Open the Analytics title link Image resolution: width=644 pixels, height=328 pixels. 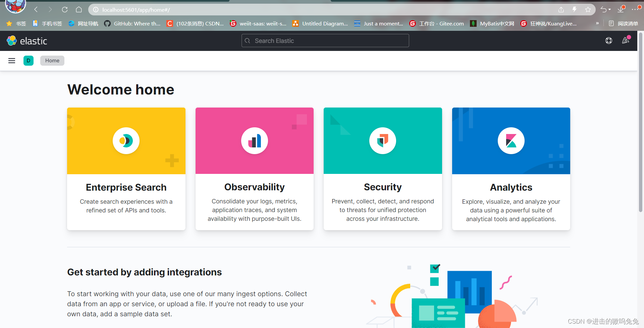pos(511,187)
